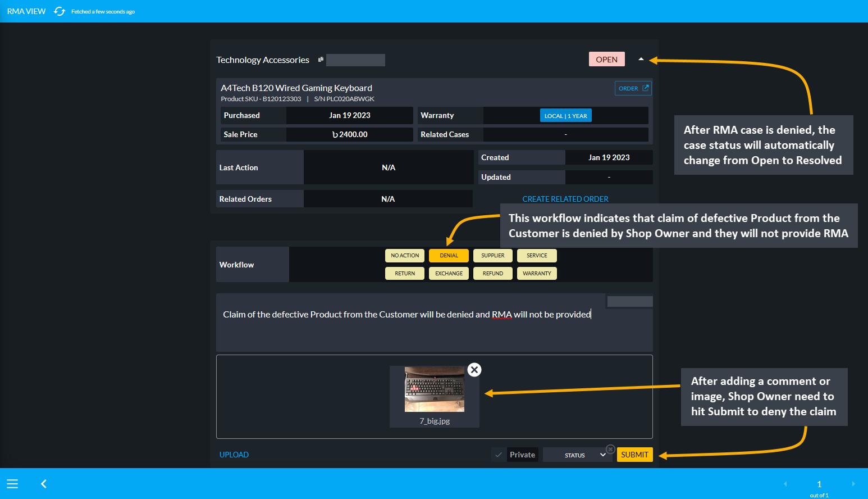Click the Jan 19 2023 purchased date

point(350,115)
